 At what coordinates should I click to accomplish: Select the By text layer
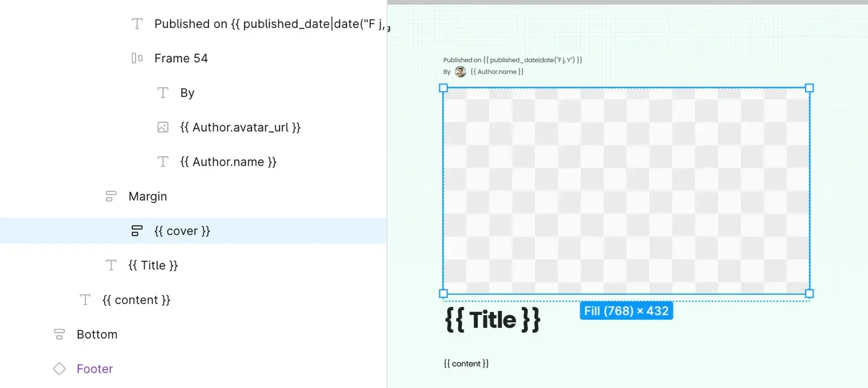(x=187, y=93)
